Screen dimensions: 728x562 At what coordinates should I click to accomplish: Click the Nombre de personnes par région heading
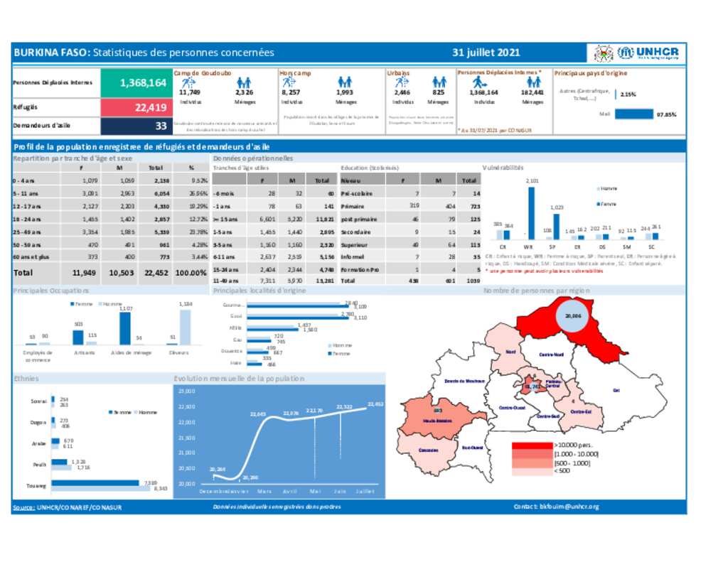point(537,291)
